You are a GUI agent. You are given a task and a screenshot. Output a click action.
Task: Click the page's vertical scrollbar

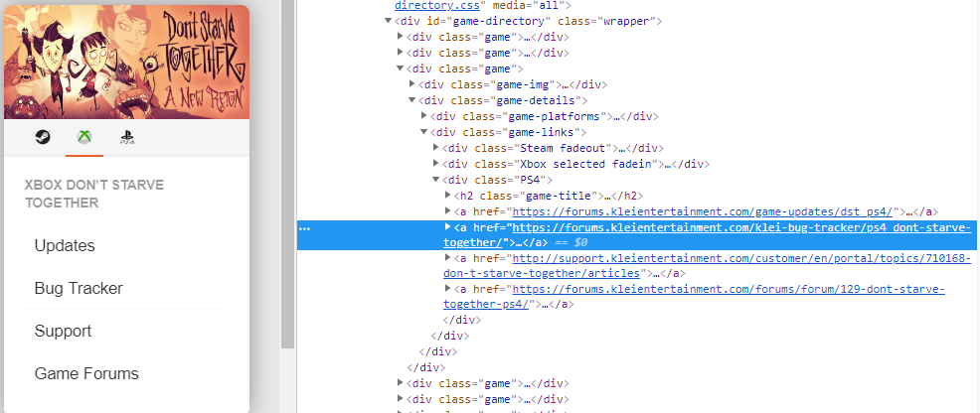coord(287,175)
